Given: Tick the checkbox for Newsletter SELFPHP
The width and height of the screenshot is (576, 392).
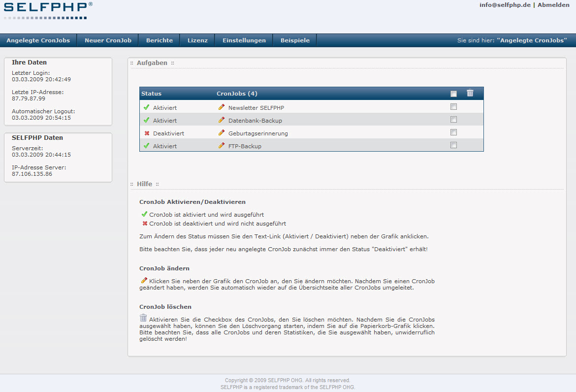Looking at the screenshot, I should [x=453, y=107].
